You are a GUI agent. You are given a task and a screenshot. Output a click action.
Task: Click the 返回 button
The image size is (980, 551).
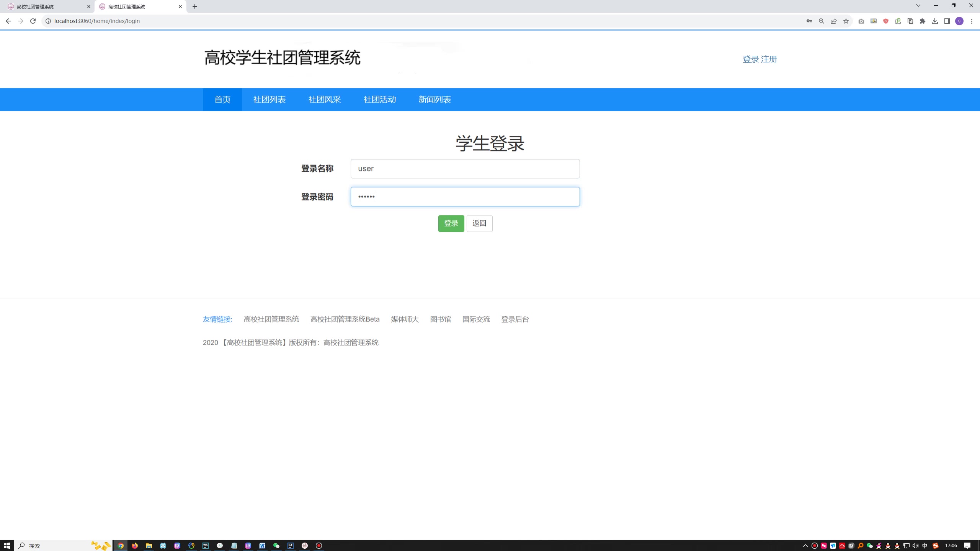tap(479, 223)
